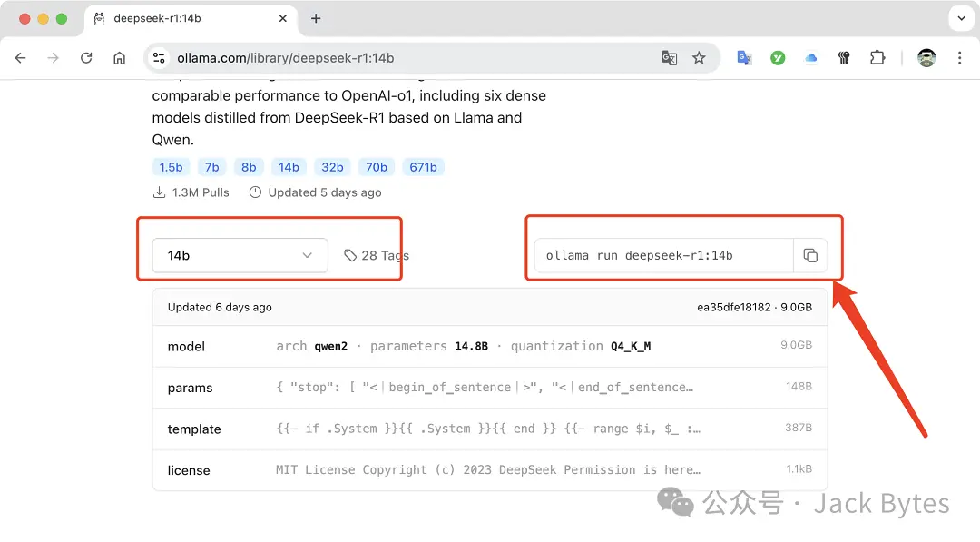Open the 28 Tags link

pyautogui.click(x=377, y=256)
